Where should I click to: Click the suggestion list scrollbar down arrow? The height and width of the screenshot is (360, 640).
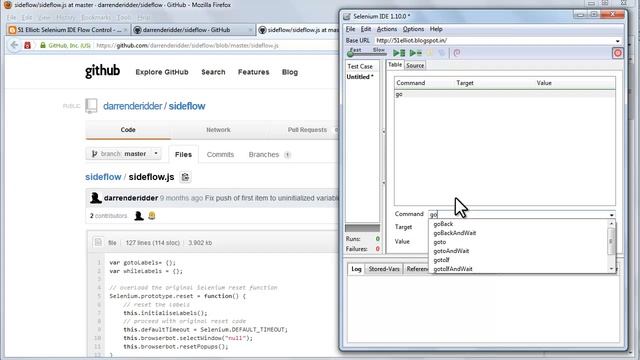(611, 269)
